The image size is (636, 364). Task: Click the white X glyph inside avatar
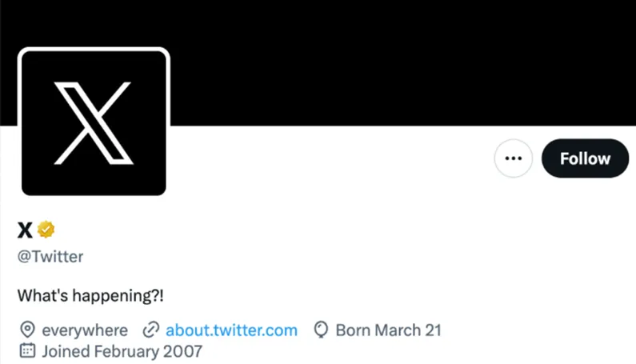coord(94,123)
